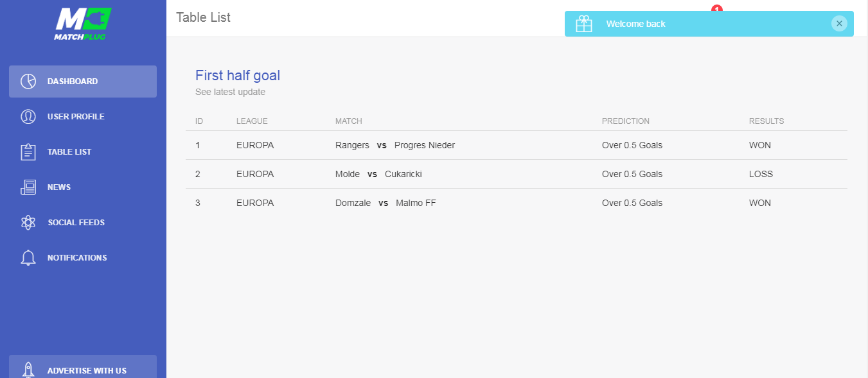
Task: Go to the News section
Action: click(x=83, y=187)
